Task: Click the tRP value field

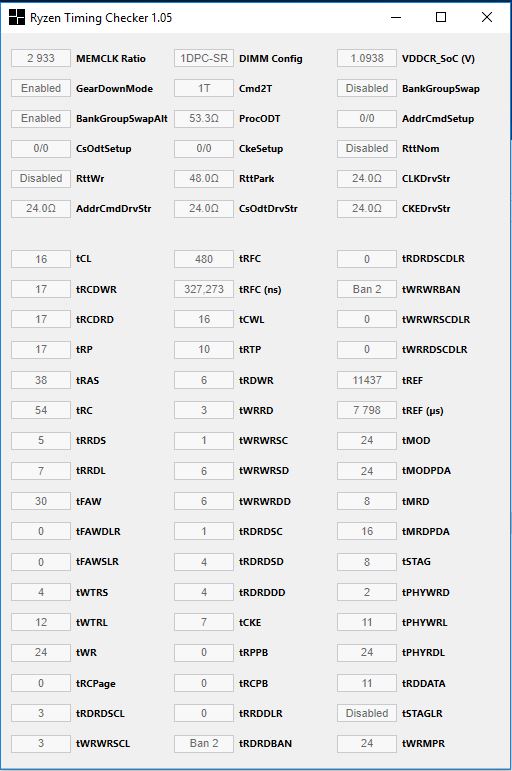Action: coord(41,349)
